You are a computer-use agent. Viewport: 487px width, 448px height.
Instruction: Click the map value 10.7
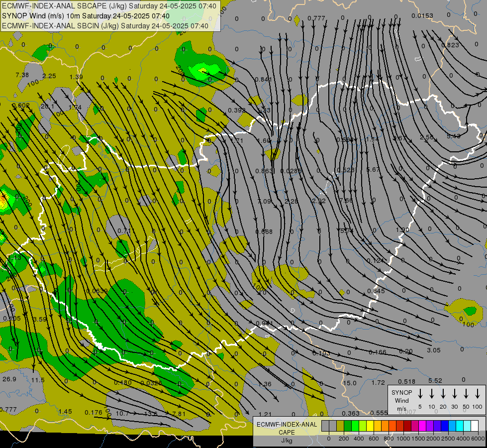tap(122, 414)
